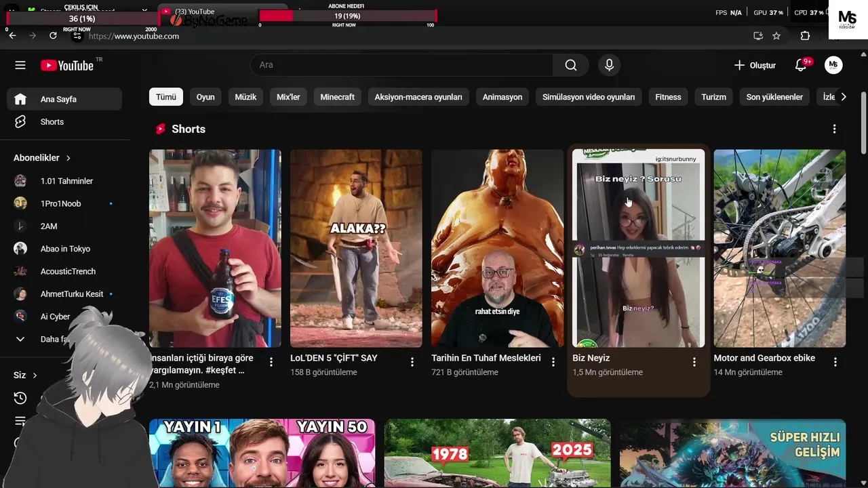This screenshot has height=488, width=868.
Task: Select the Oyun filter chip
Action: tap(205, 97)
